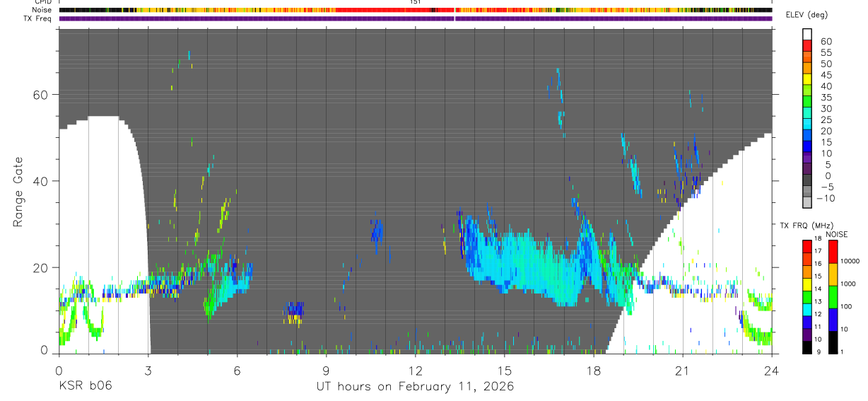Click the '6' tick on the UT hours axis
The width and height of the screenshot is (868, 401).
click(237, 370)
